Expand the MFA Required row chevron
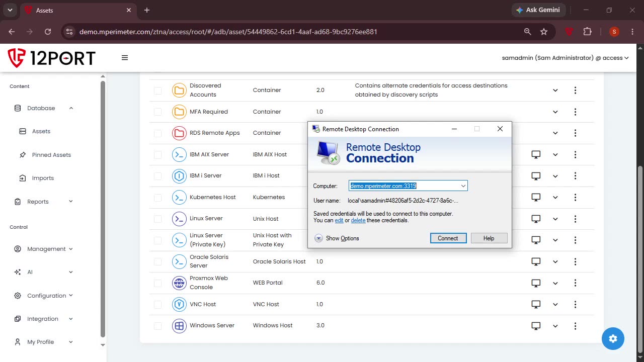The height and width of the screenshot is (362, 644). pyautogui.click(x=555, y=112)
